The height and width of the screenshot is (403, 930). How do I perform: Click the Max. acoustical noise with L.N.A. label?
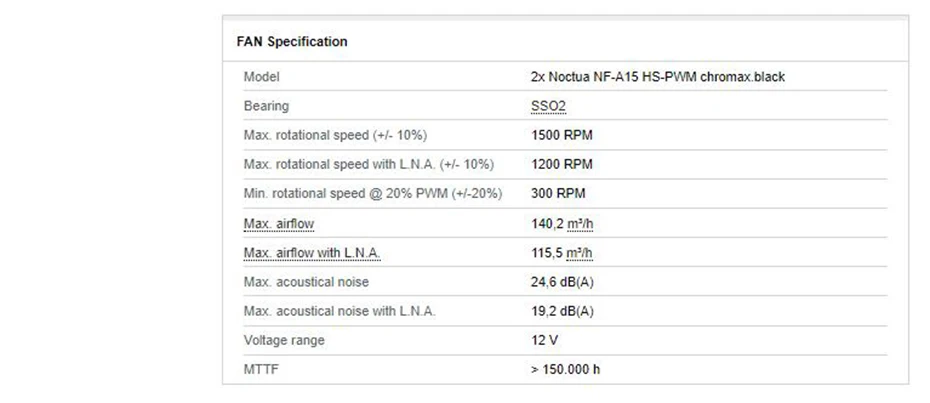(339, 311)
